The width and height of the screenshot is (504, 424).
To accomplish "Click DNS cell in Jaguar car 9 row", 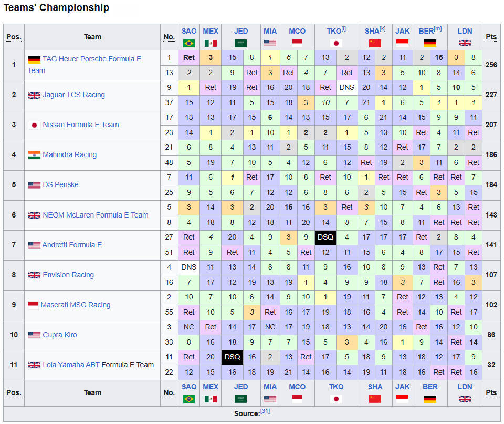I will [x=347, y=88].
